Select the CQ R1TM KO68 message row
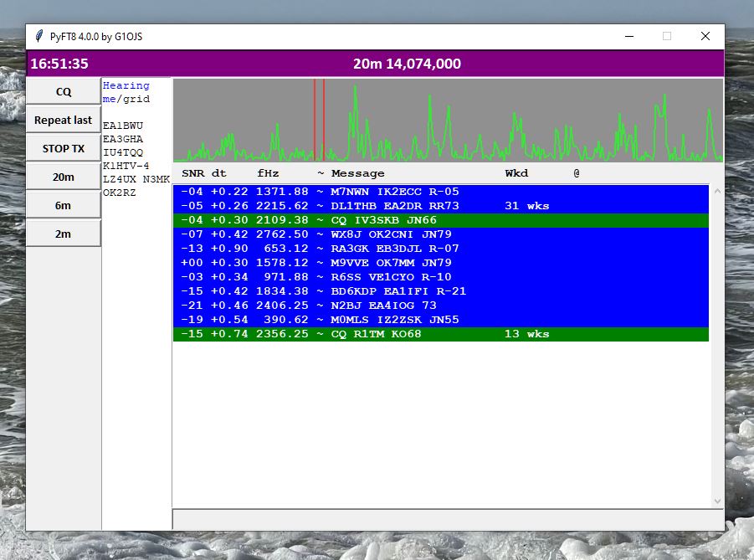 (x=440, y=334)
